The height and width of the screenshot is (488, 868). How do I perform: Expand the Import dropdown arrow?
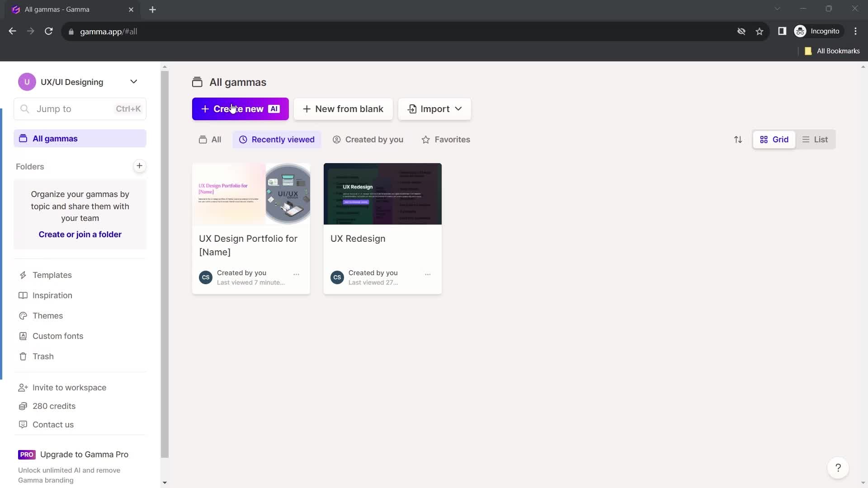coord(459,109)
